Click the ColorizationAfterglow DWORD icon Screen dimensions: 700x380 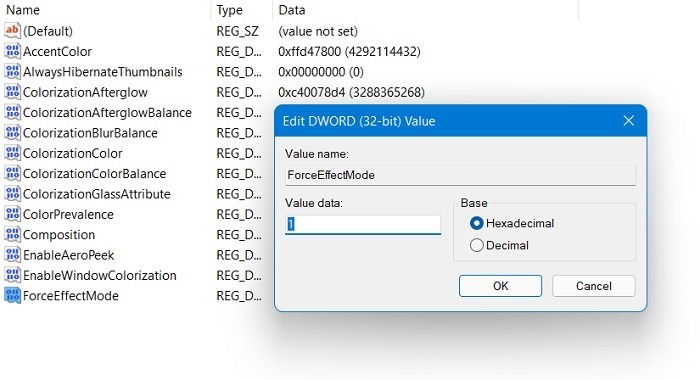click(12, 92)
